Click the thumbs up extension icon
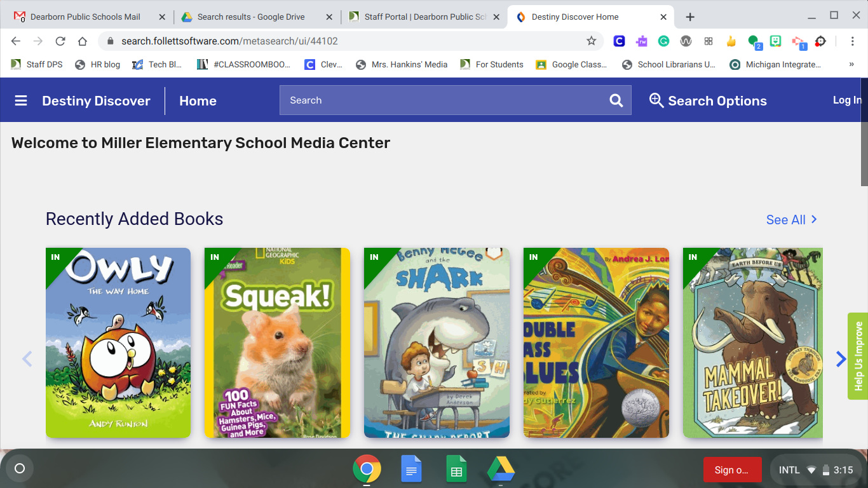The height and width of the screenshot is (488, 868). click(x=731, y=41)
